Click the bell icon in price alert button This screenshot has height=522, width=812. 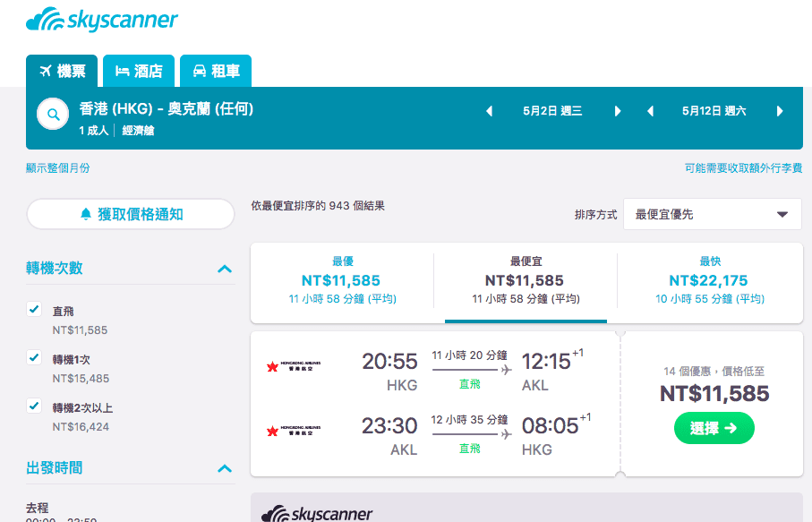coord(86,214)
